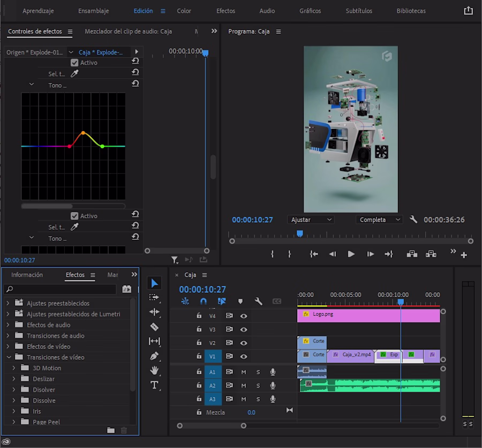482x448 pixels.
Task: Show hidden panel tabs in Efectos group
Action: [x=134, y=275]
